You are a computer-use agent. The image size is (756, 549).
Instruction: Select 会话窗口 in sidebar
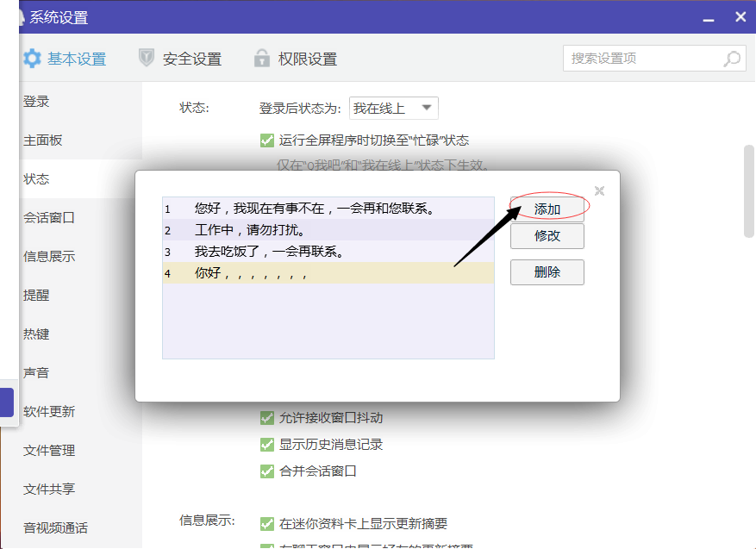tap(49, 218)
